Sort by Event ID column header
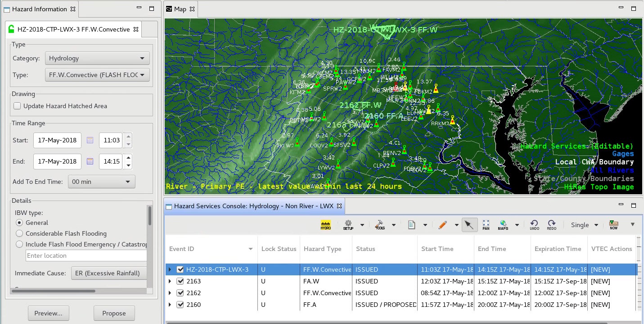 [x=211, y=249]
